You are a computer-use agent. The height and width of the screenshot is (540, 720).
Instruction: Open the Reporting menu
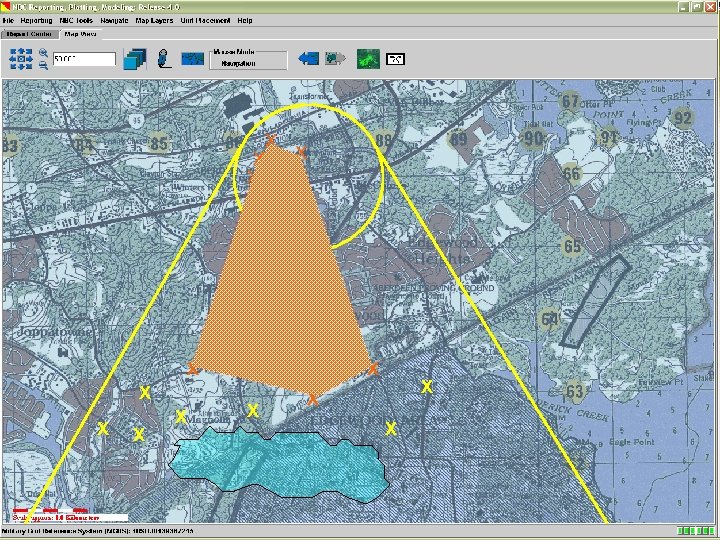36,21
